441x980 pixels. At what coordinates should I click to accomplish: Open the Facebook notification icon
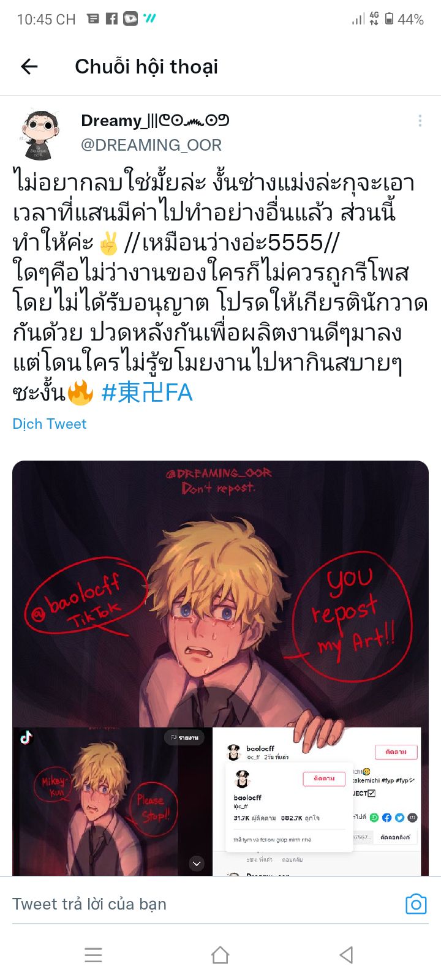coord(111,18)
